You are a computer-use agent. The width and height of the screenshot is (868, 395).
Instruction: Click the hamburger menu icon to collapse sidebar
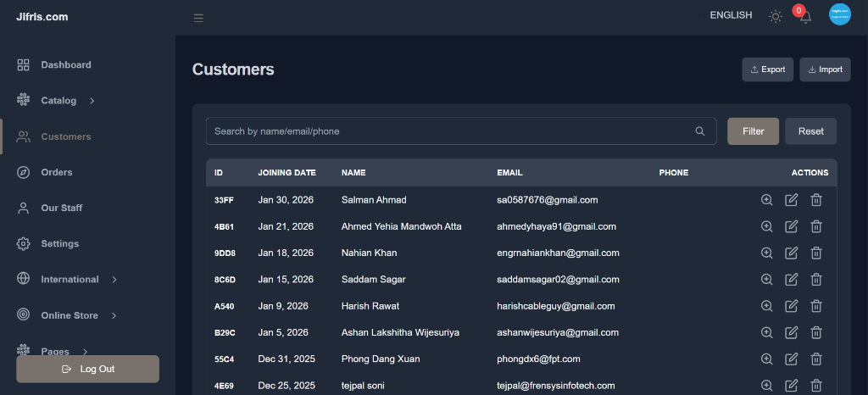[198, 18]
